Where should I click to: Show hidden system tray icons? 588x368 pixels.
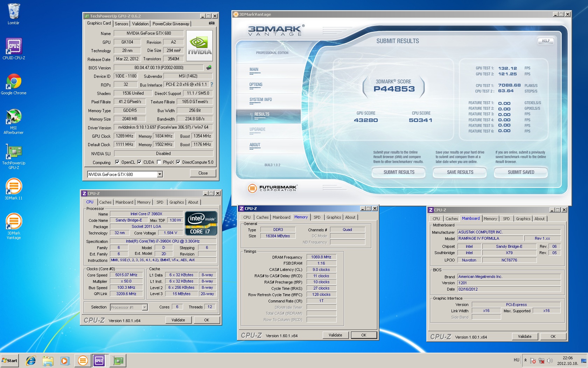click(x=525, y=360)
